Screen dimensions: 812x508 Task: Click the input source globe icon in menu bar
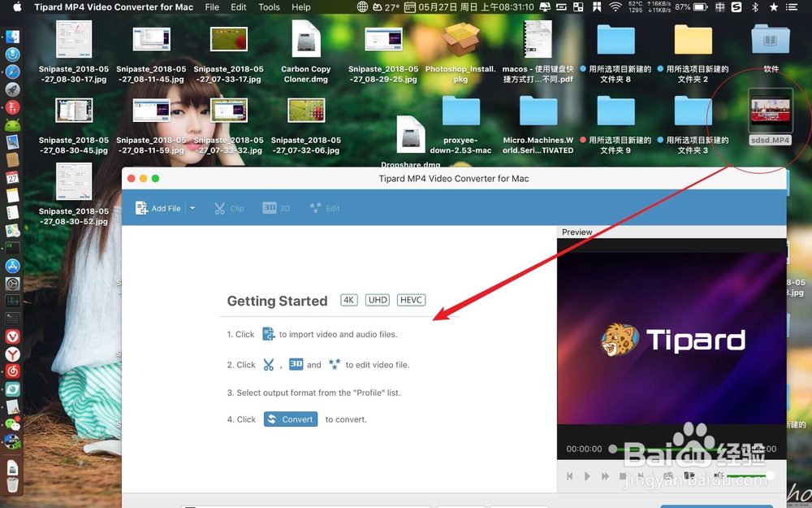362,7
